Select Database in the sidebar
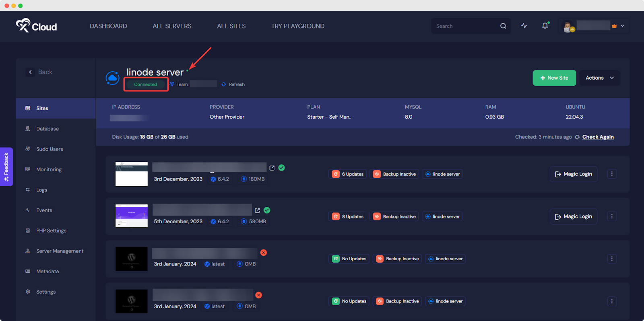This screenshot has width=644, height=321. point(47,129)
